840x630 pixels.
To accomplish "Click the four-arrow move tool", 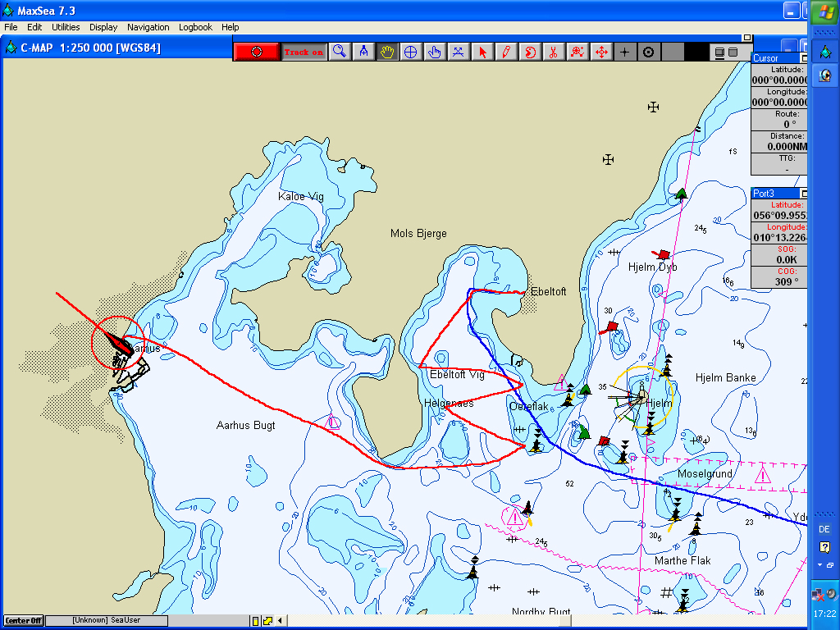I will [601, 52].
